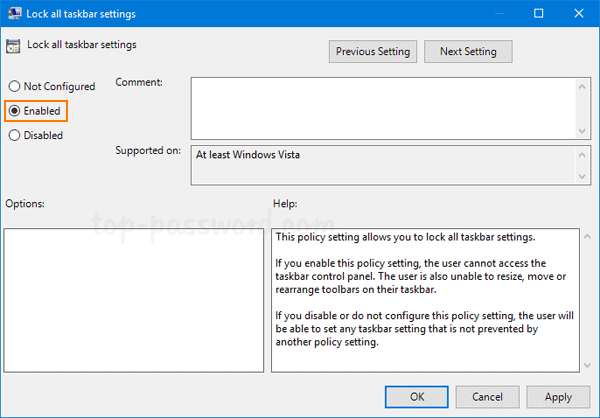Click the Comment box scroll up arrow
Screen dimensions: 600x418
pyautogui.click(x=582, y=84)
